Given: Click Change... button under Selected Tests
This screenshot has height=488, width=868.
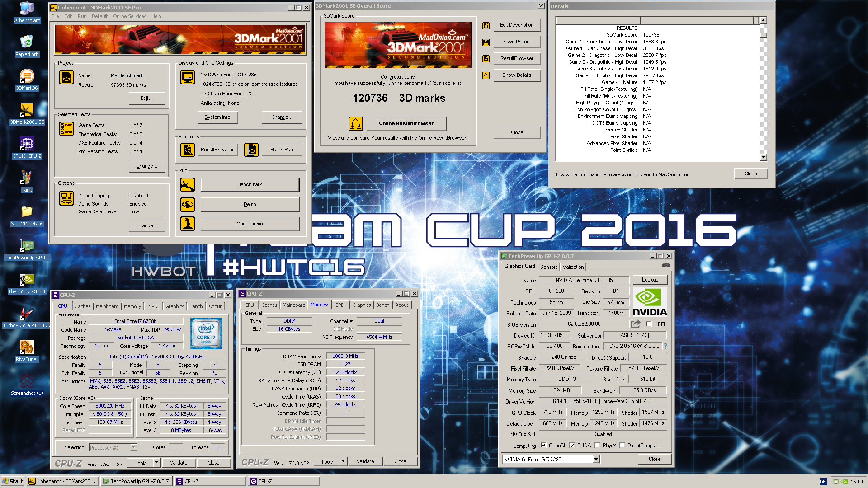Looking at the screenshot, I should coord(146,166).
